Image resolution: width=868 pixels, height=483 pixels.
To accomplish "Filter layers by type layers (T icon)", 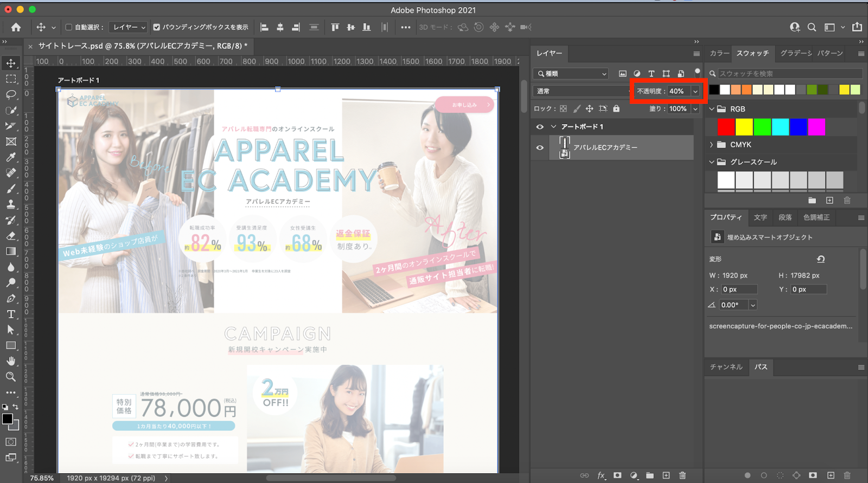I will click(x=652, y=74).
